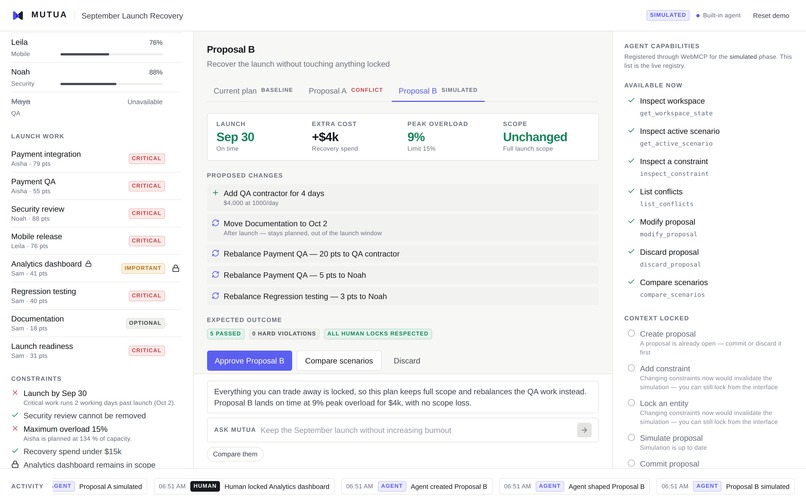Open the Documentation work item
Screen dimensions: 806x504
(96, 323)
